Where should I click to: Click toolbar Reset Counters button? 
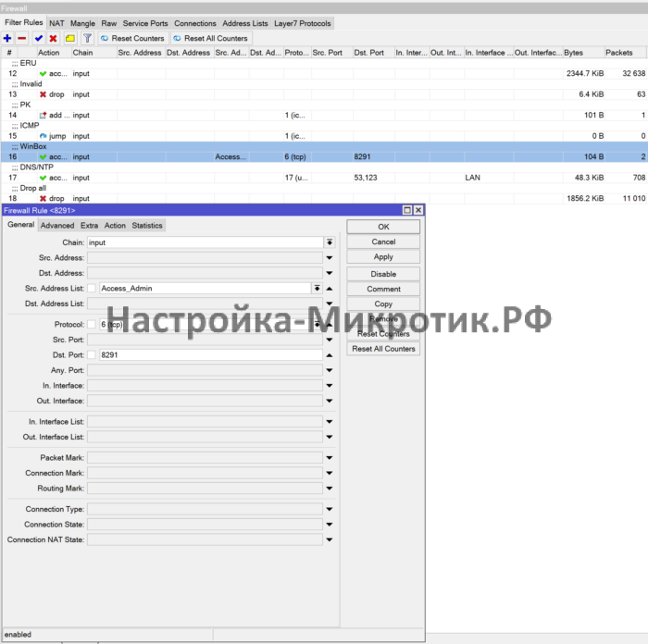pos(133,39)
